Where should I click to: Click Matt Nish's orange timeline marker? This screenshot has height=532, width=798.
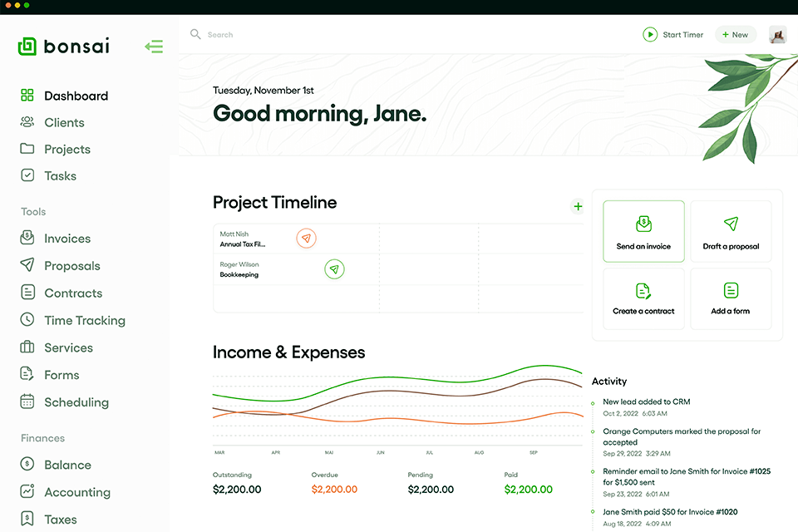306,239
